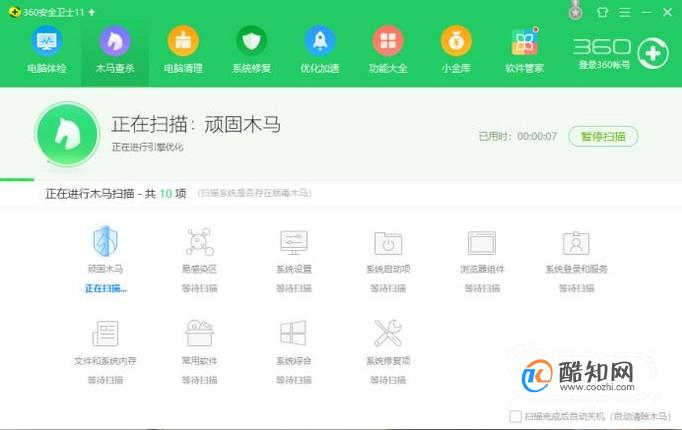Image resolution: width=682 pixels, height=430 pixels.
Task: Open the skin (shirt) icon
Action: (602, 12)
